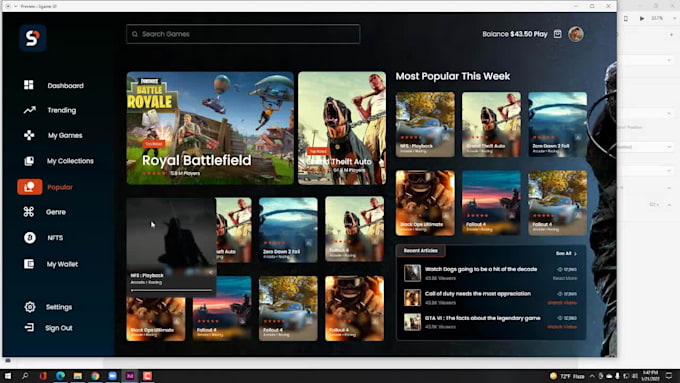The height and width of the screenshot is (383, 680).
Task: Click the search magnifier icon
Action: click(x=135, y=34)
